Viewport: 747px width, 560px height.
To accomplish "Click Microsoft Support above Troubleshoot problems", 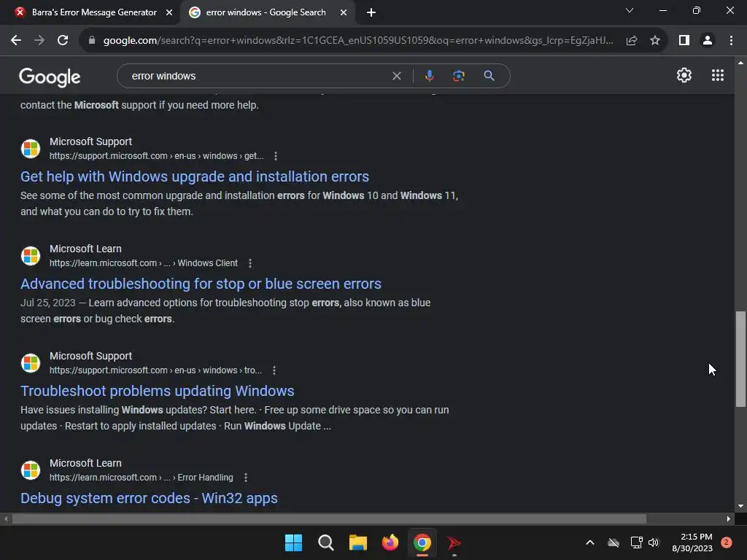I will click(x=90, y=356).
